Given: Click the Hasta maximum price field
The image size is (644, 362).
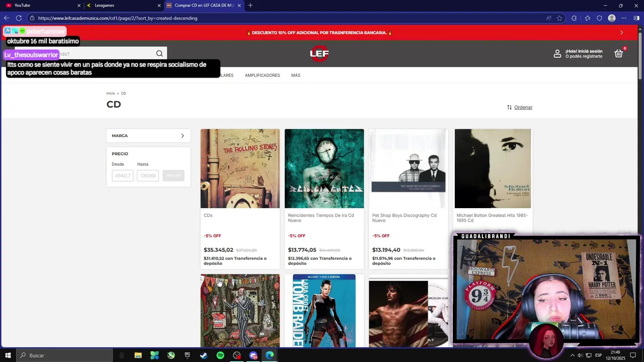Looking at the screenshot, I should (148, 175).
